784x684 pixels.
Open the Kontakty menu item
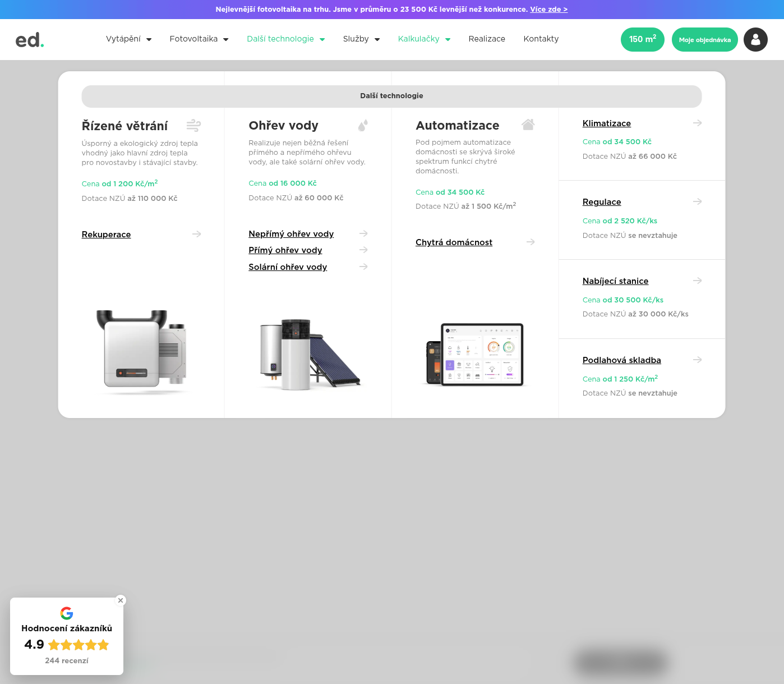coord(541,39)
